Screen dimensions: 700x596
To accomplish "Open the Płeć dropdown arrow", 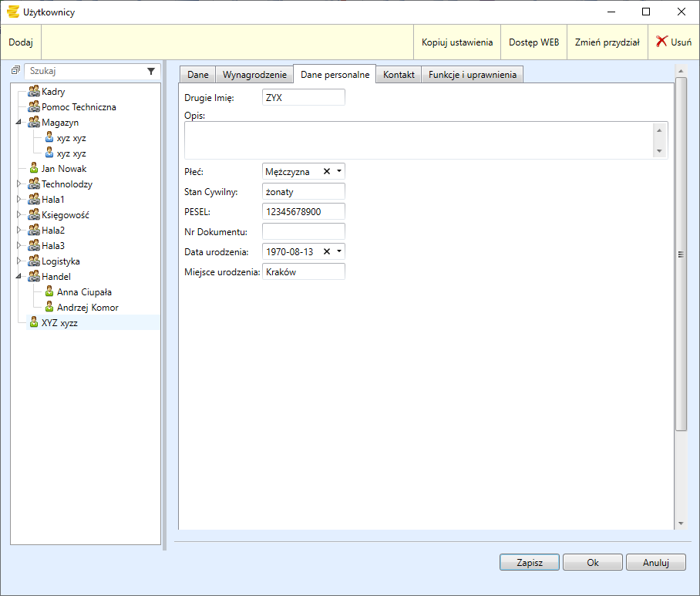I will tap(339, 172).
